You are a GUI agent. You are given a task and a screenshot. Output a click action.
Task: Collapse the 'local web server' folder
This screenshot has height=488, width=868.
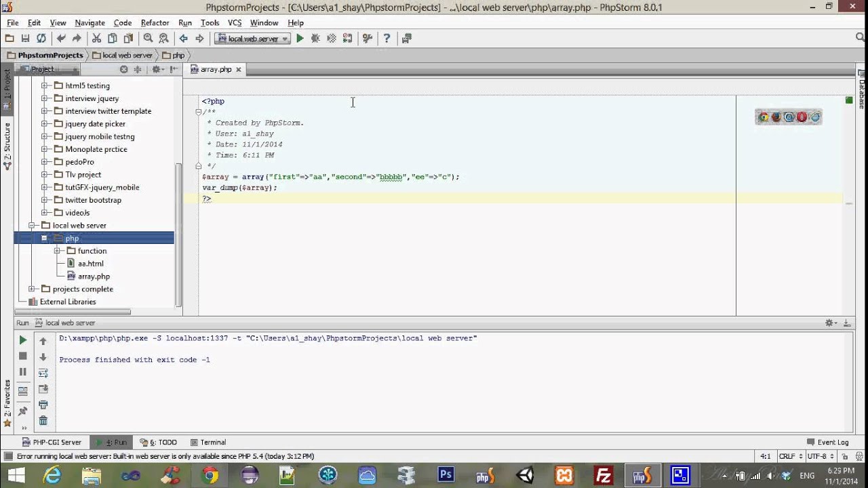(32, 225)
